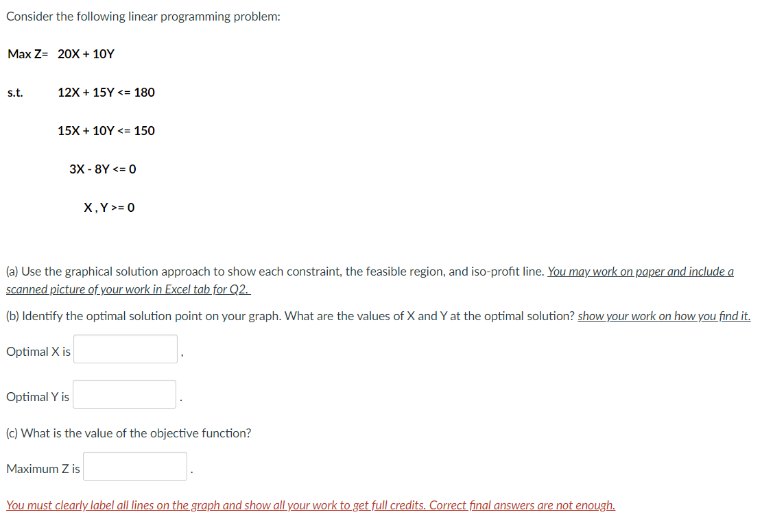This screenshot has width=762, height=532.
Task: Click the s.t. label
Action: pyautogui.click(x=14, y=92)
